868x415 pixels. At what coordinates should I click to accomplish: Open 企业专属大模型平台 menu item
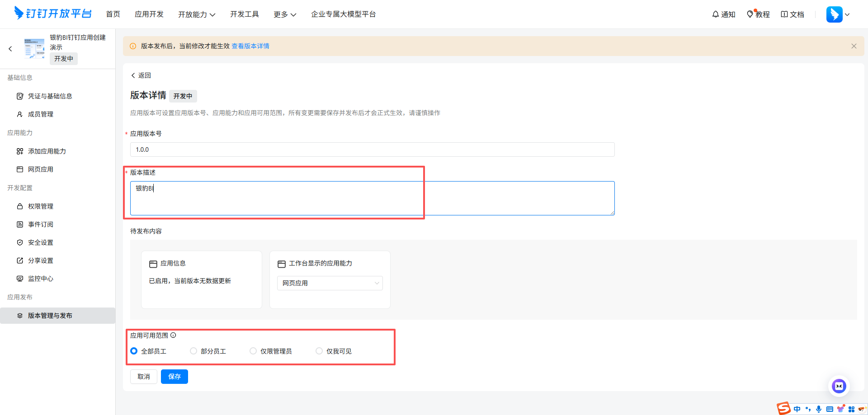tap(344, 14)
